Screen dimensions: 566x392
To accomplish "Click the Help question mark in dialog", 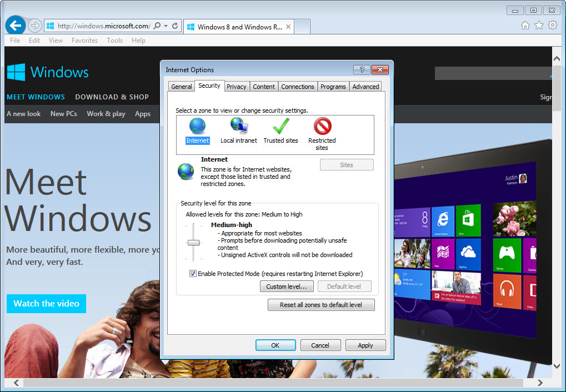I will [x=362, y=69].
